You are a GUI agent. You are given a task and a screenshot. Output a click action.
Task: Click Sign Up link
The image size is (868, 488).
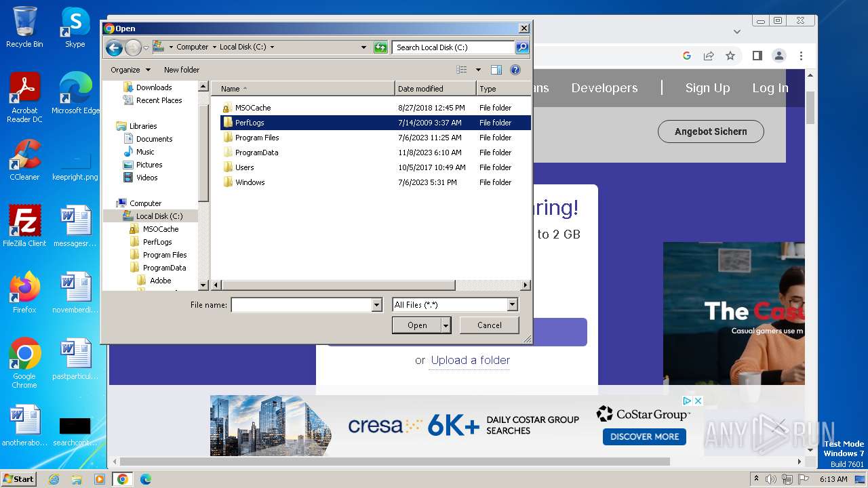(x=707, y=88)
